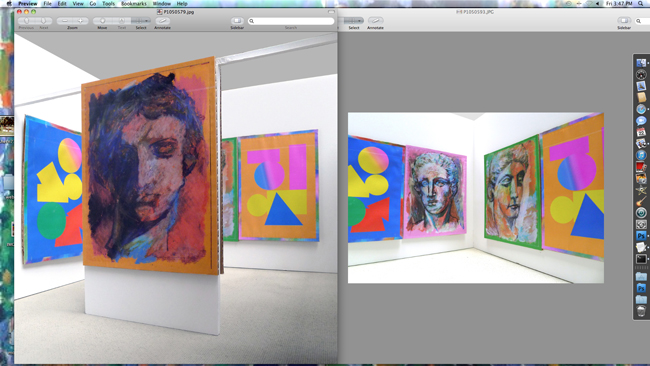Open Safari compass icon in the Dock
This screenshot has height=366, width=650.
point(641,109)
